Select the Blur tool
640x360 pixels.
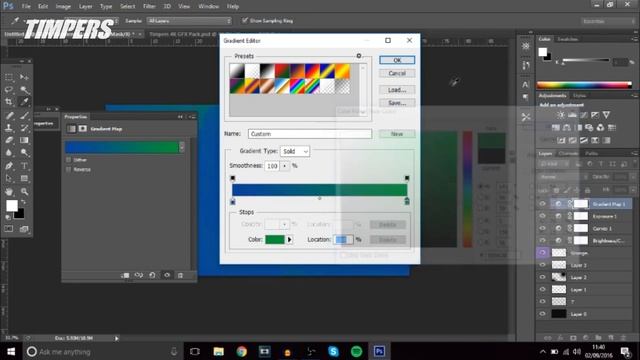click(x=9, y=153)
